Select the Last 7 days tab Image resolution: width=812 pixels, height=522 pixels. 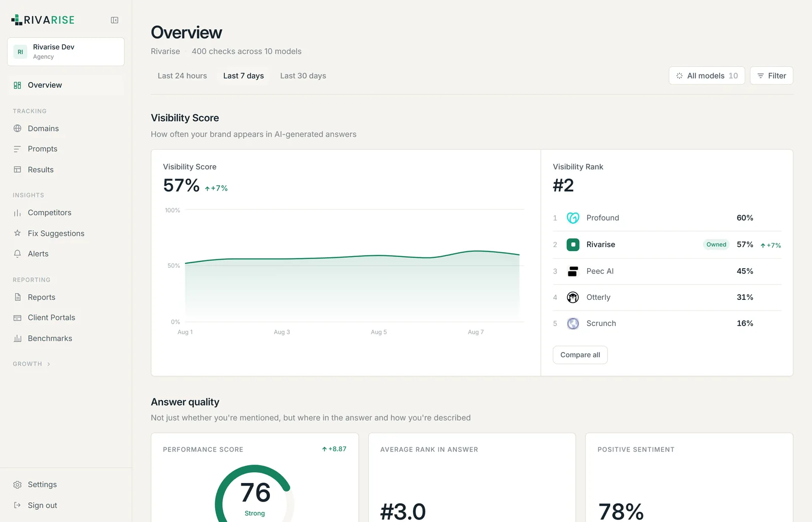coord(244,76)
